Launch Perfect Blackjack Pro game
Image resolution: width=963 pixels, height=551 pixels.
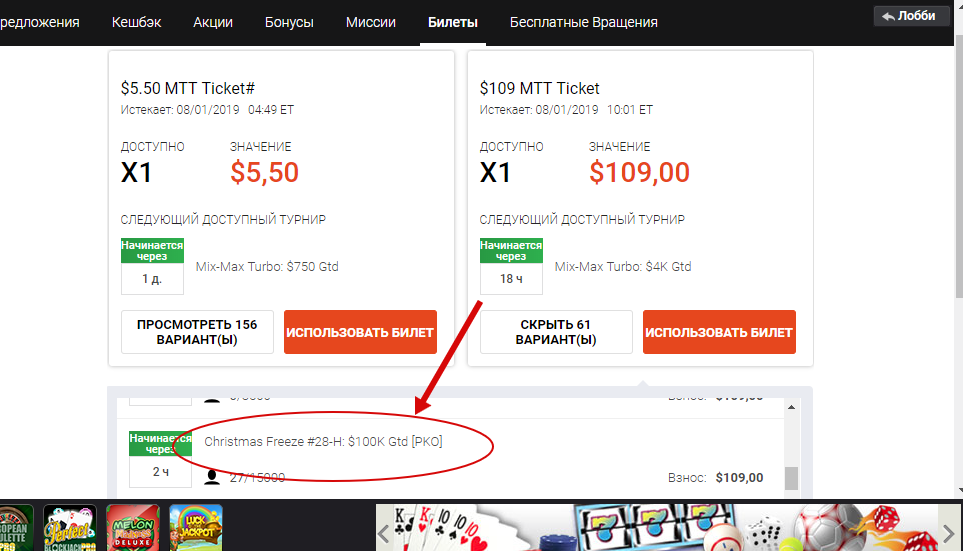tap(69, 528)
